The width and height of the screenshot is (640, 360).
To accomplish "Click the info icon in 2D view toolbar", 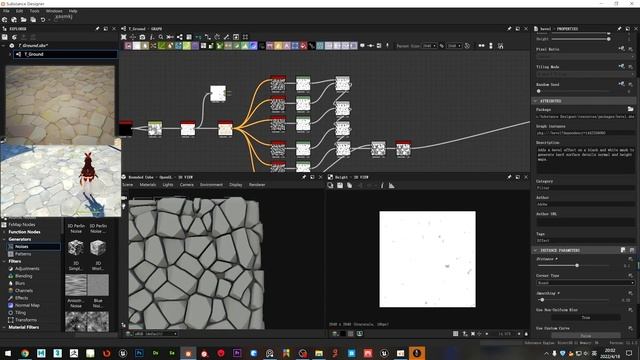I will point(382,185).
